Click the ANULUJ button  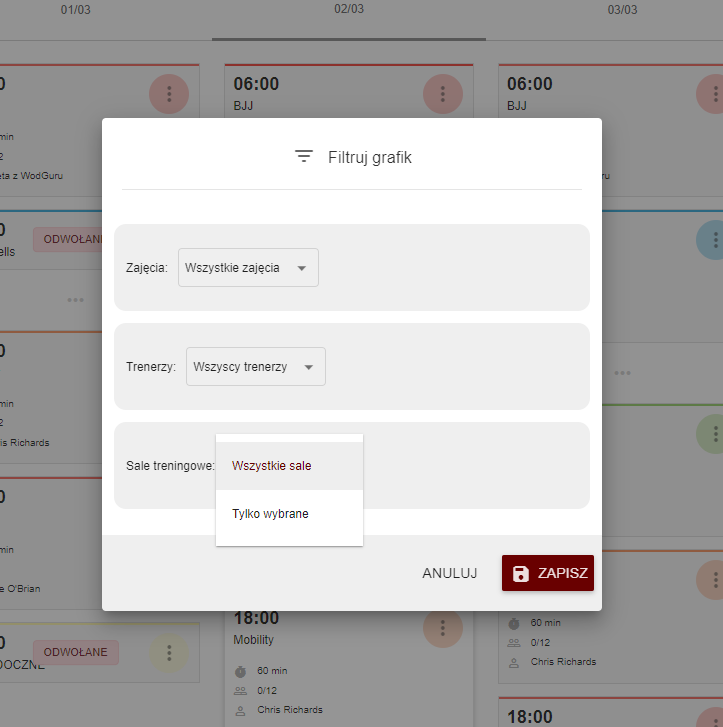click(449, 573)
